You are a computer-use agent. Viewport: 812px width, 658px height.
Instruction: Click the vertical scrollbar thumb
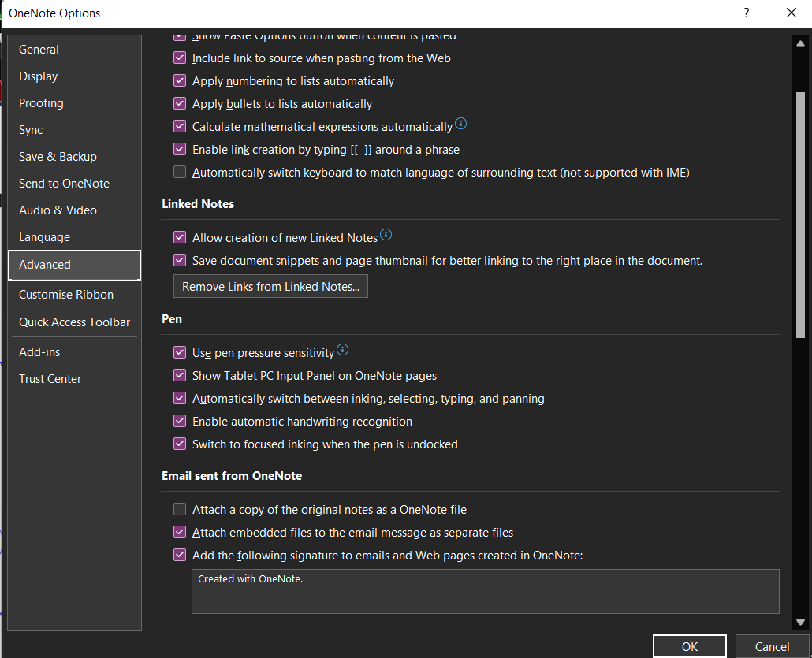tap(800, 215)
